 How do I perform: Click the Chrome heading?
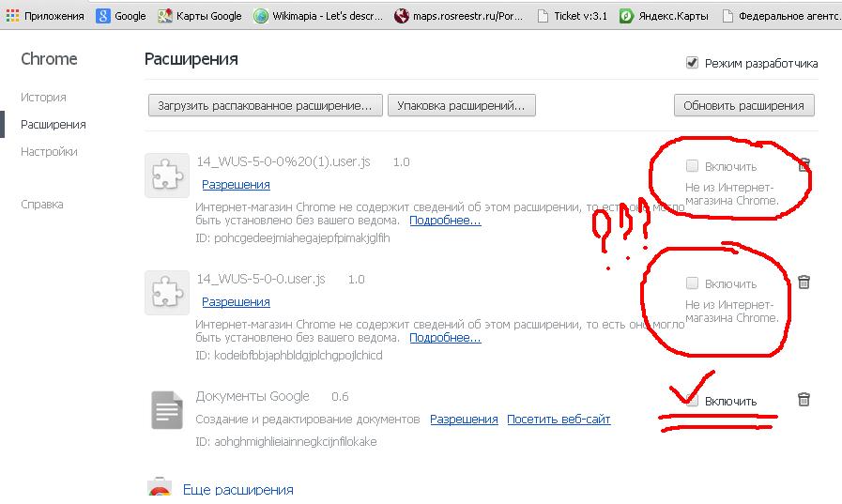pos(49,58)
